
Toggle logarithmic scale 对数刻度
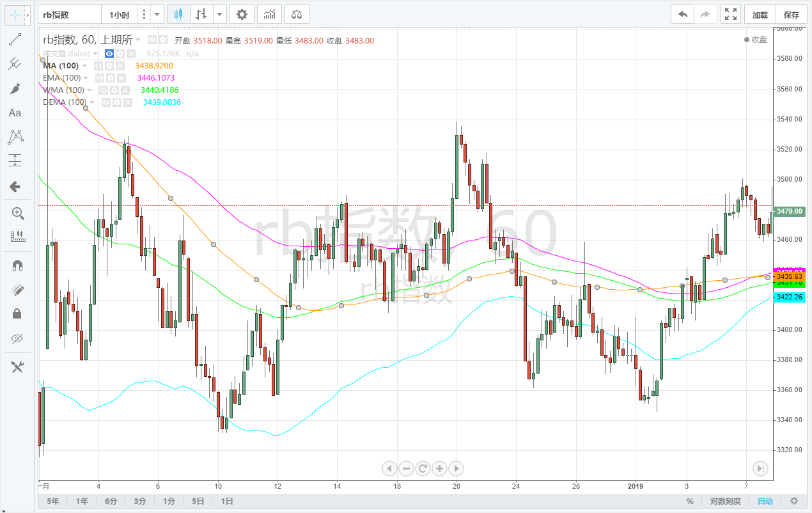(725, 501)
